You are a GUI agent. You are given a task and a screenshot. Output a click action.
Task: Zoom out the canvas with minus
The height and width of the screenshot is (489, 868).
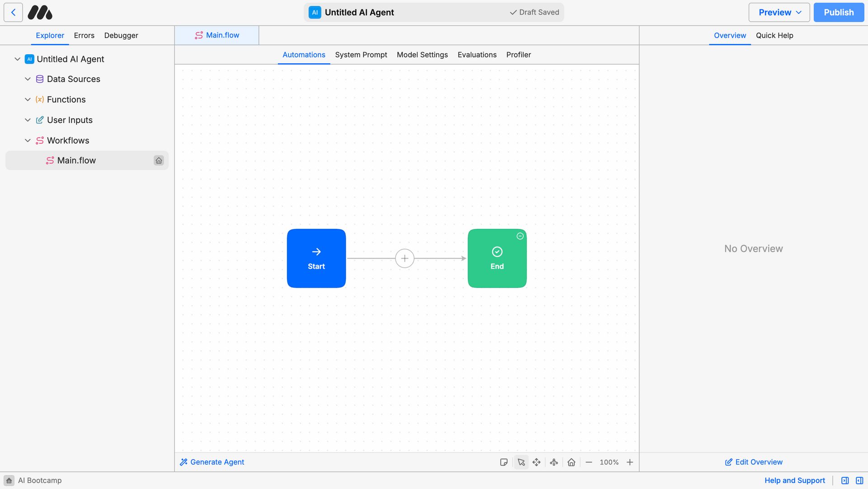pos(589,462)
